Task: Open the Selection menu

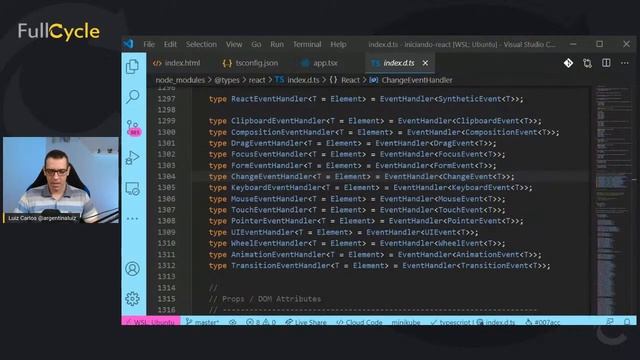Action: pos(201,44)
